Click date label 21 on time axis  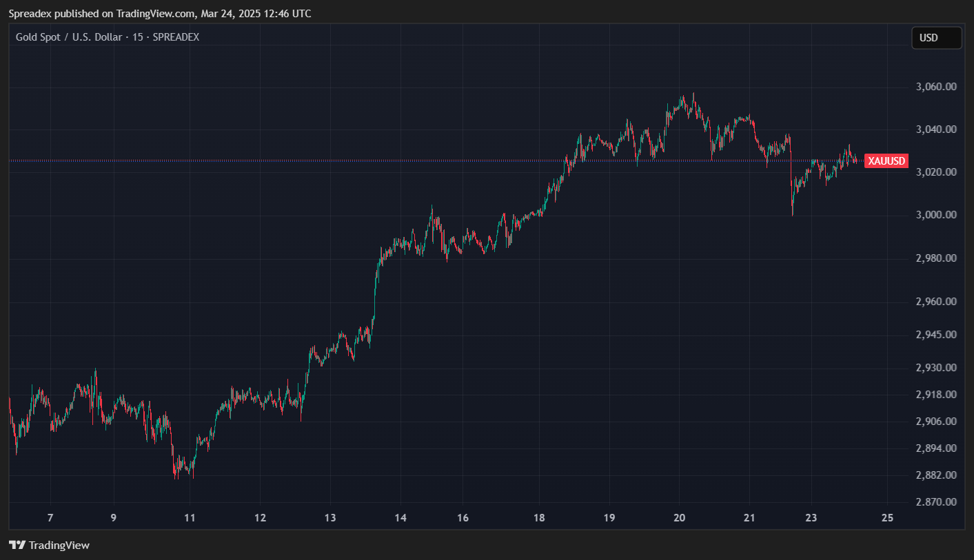click(750, 518)
